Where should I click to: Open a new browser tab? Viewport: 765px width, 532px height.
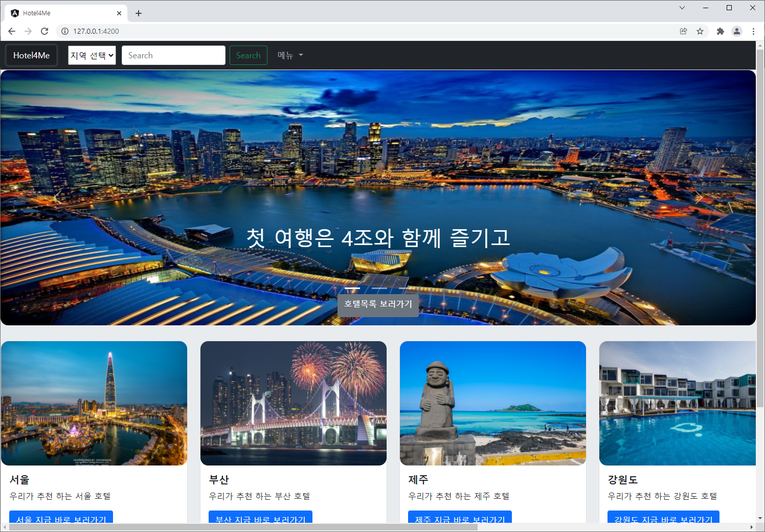(138, 13)
